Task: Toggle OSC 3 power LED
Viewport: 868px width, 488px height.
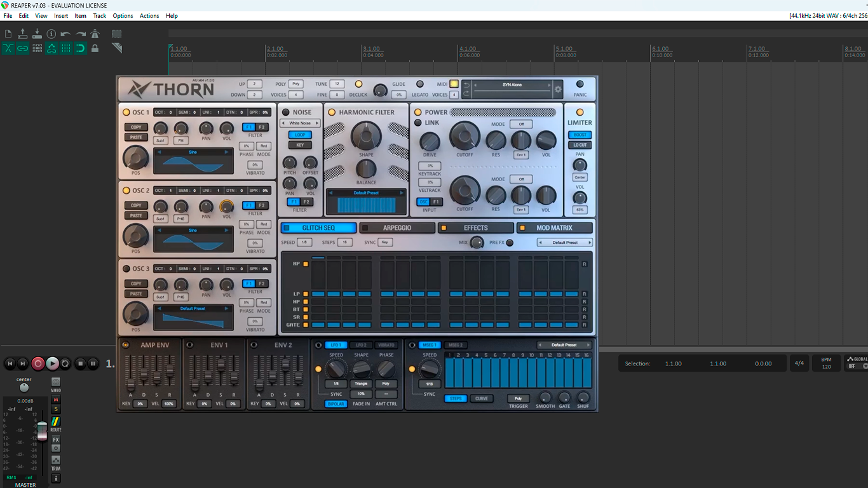Action: coord(126,269)
